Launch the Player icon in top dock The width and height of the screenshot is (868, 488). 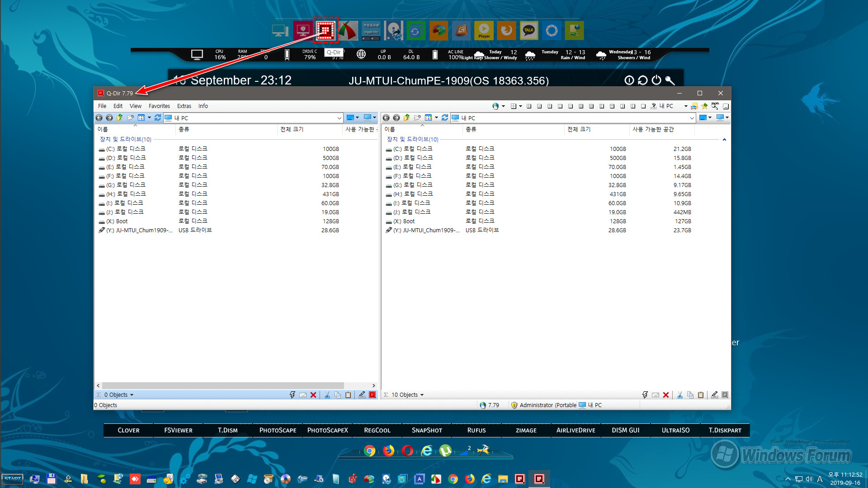484,31
